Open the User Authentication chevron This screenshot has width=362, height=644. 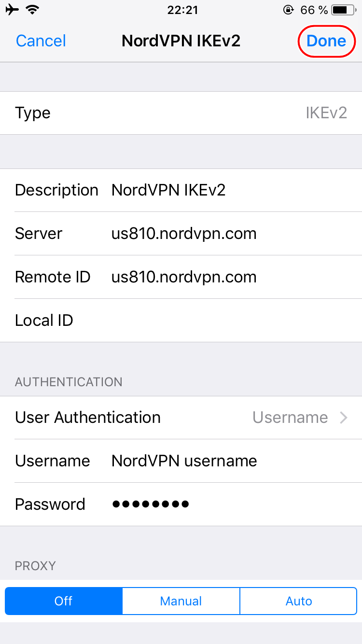pyautogui.click(x=344, y=418)
